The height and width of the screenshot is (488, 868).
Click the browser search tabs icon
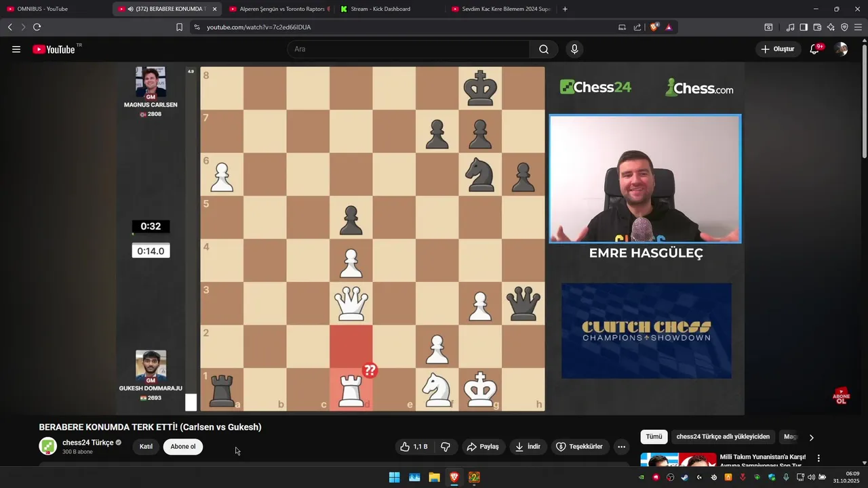click(768, 27)
